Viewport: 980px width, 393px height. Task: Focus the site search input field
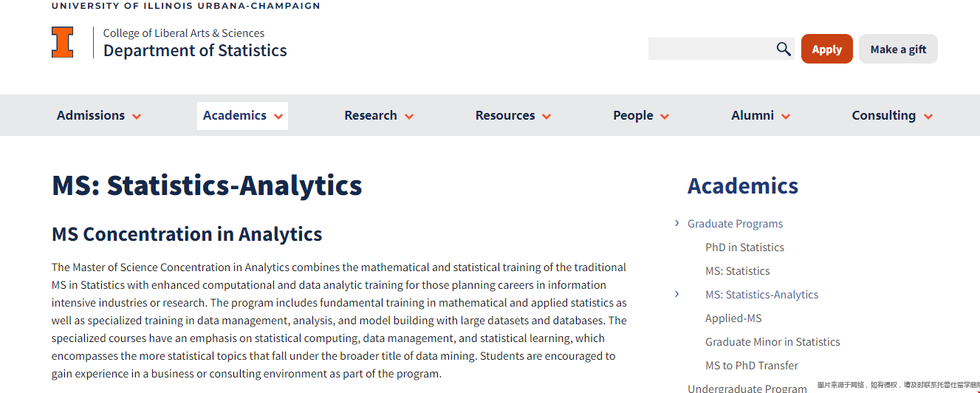[x=710, y=49]
